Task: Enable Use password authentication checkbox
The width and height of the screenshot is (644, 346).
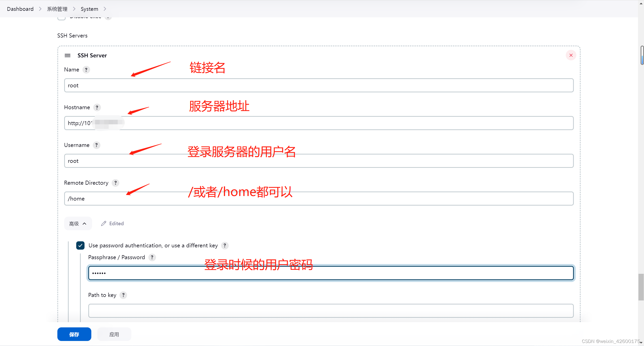Action: (x=80, y=245)
